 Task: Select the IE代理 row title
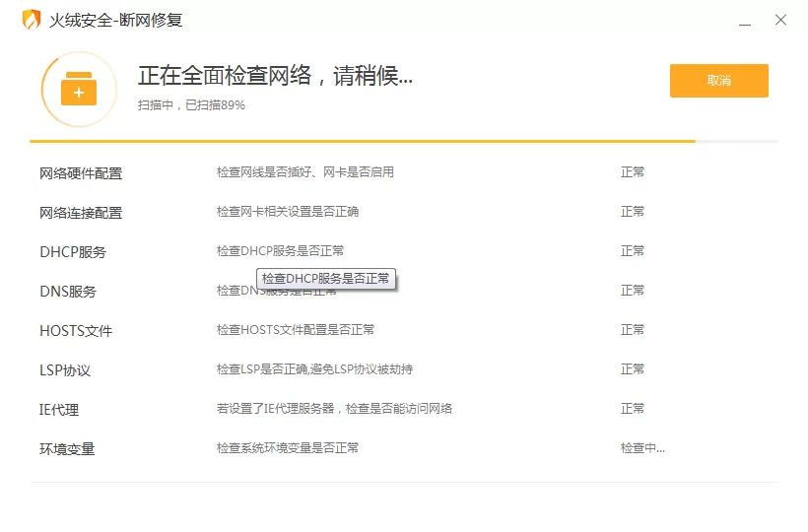tap(59, 410)
